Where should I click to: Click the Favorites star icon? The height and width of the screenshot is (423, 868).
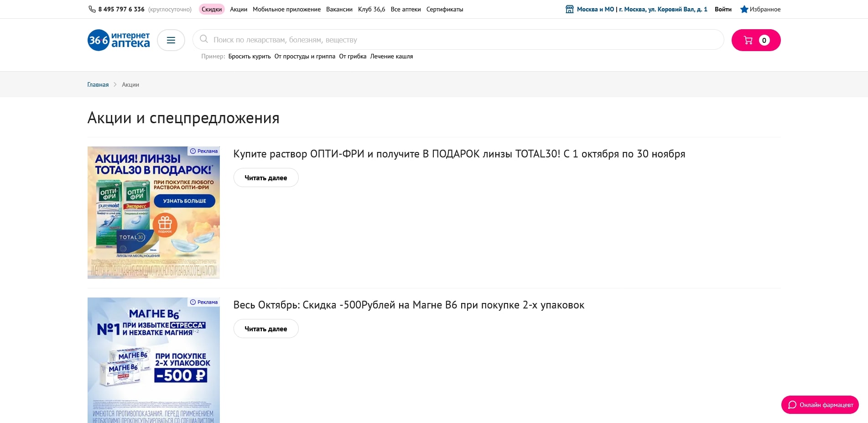(x=744, y=9)
